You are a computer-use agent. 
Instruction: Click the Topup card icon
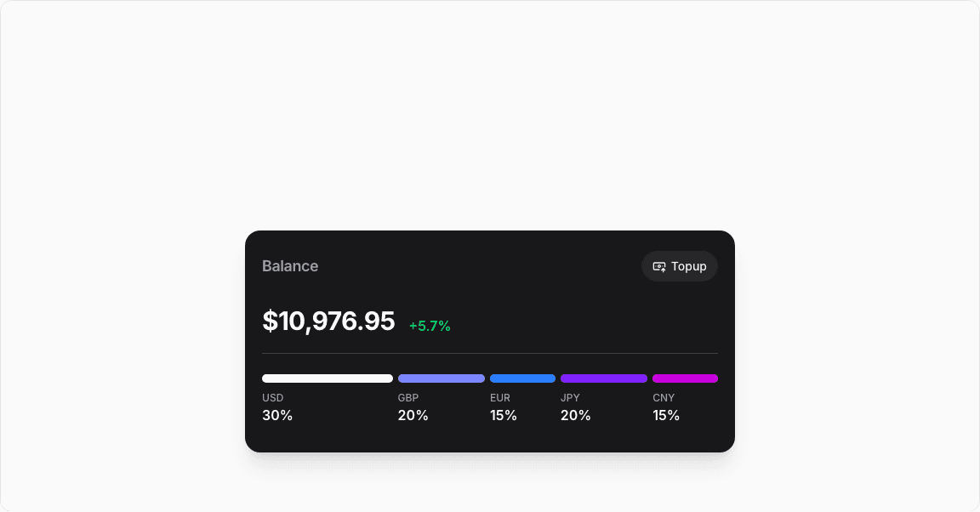tap(659, 266)
